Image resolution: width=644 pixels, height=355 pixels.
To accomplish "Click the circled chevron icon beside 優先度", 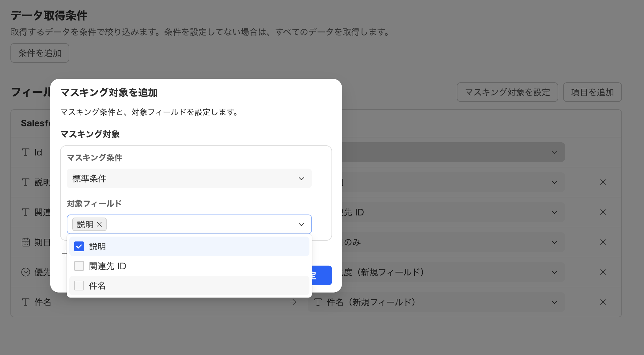I will click(26, 272).
